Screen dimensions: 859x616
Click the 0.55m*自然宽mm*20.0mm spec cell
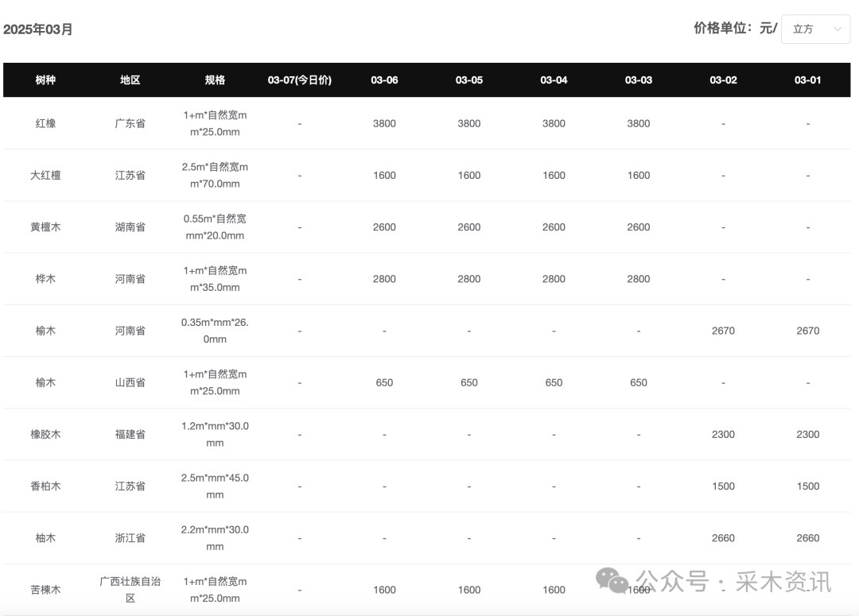pyautogui.click(x=215, y=227)
